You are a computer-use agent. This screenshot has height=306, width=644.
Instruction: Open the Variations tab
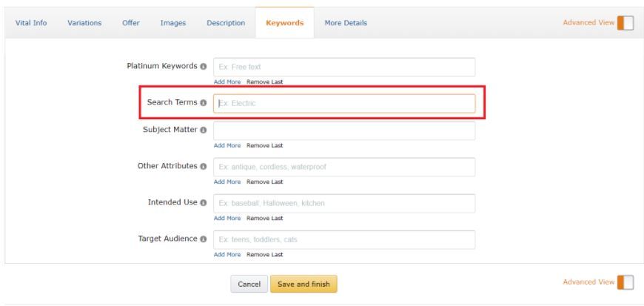click(x=84, y=23)
